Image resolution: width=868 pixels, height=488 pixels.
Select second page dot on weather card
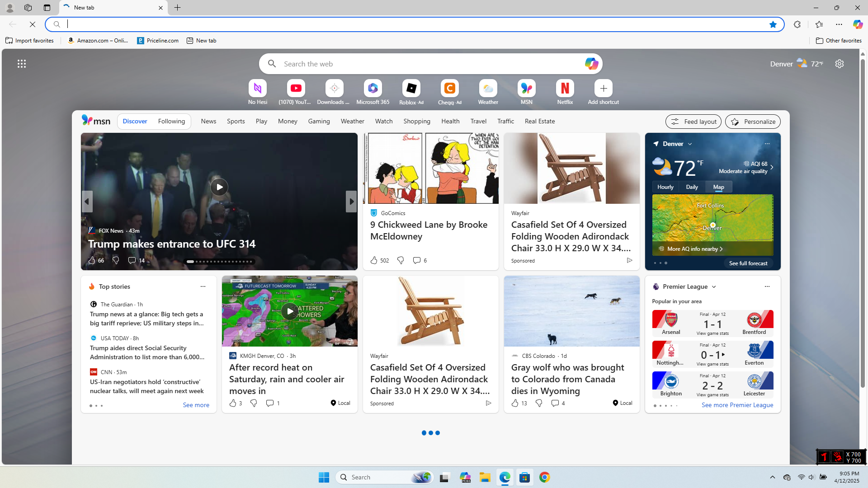tap(660, 263)
